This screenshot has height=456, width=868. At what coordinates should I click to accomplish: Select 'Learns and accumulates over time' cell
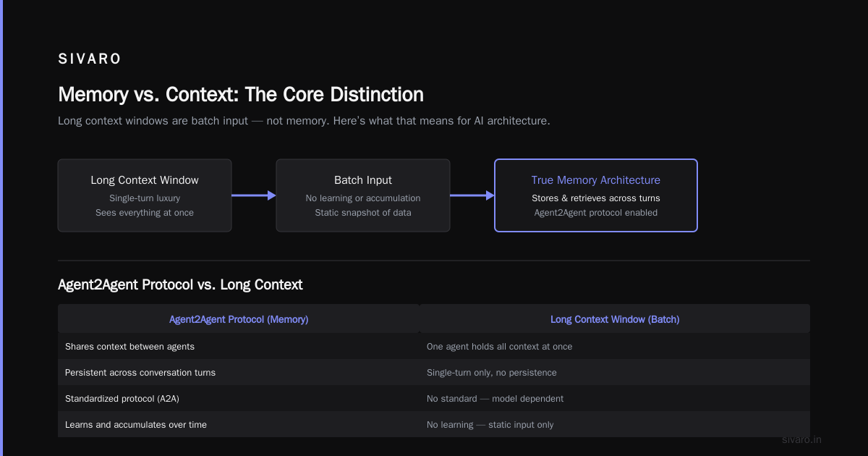click(239, 424)
